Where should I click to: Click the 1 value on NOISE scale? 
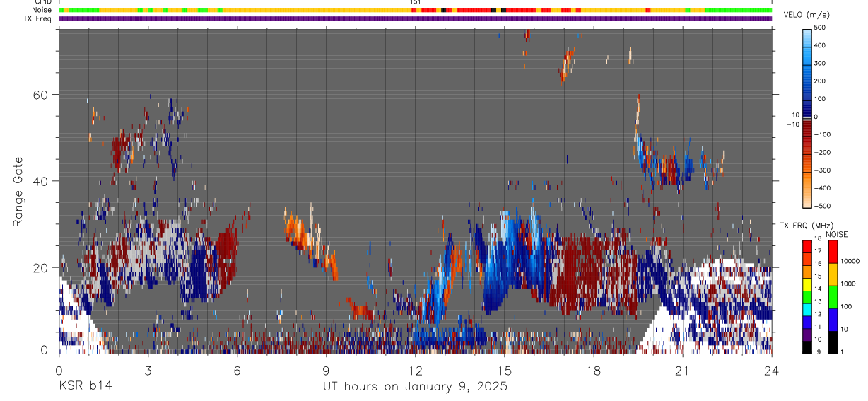tap(842, 351)
